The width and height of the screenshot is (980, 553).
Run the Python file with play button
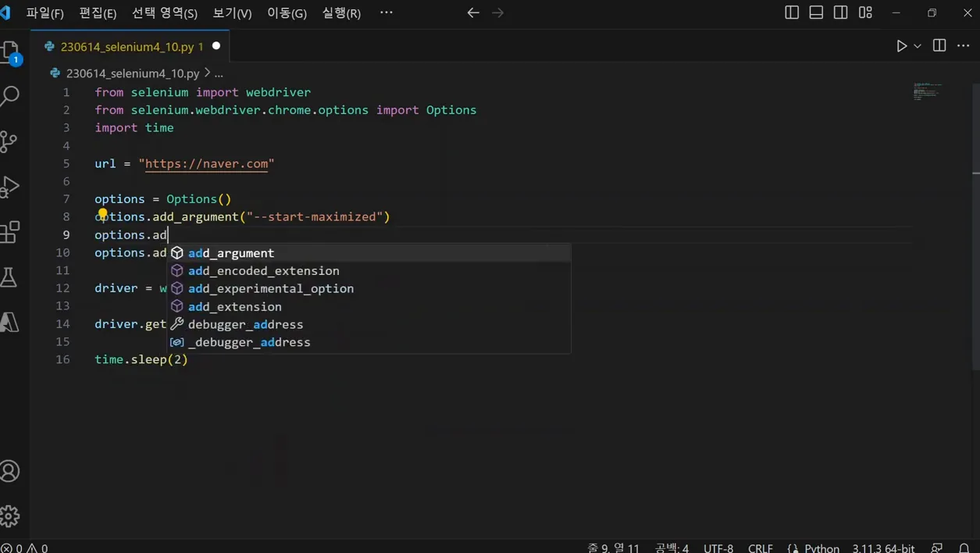coord(902,46)
